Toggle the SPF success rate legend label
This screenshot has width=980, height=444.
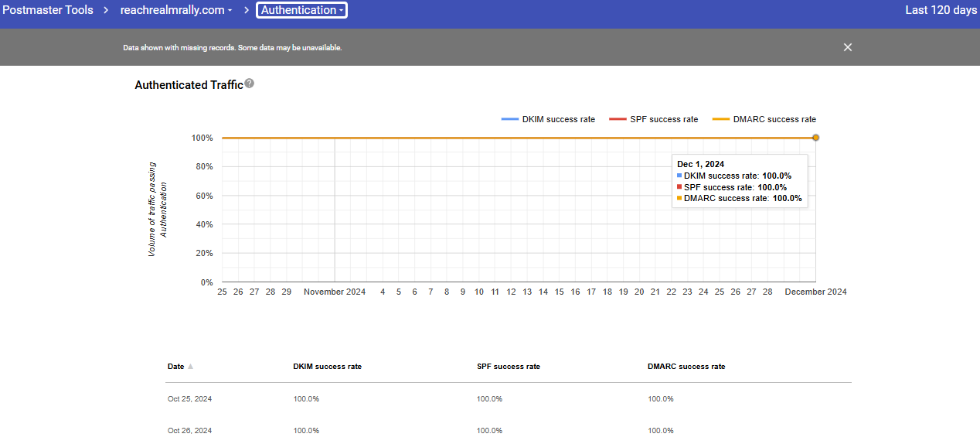tap(664, 119)
